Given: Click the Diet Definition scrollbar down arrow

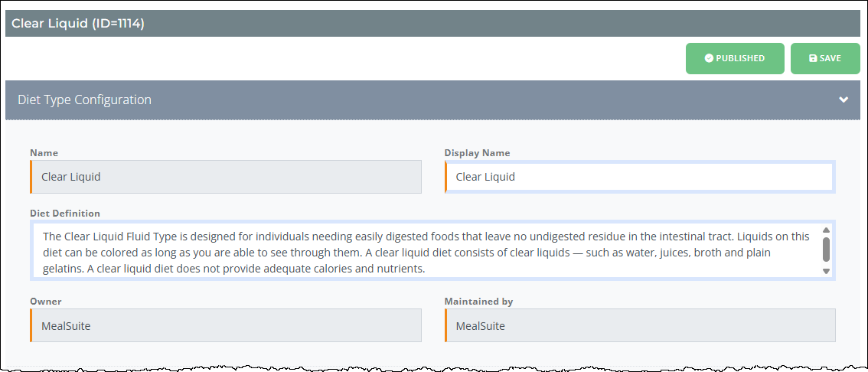Looking at the screenshot, I should click(x=826, y=271).
